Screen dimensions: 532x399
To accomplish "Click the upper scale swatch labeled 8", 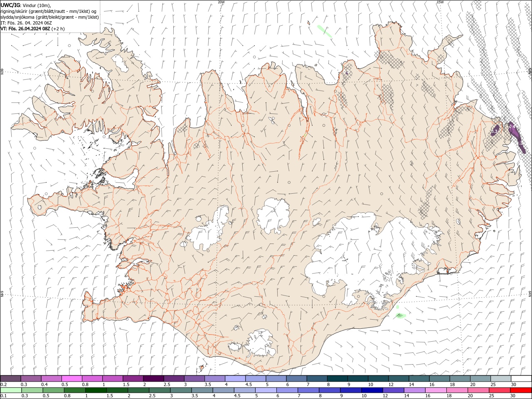I will pos(337,378).
